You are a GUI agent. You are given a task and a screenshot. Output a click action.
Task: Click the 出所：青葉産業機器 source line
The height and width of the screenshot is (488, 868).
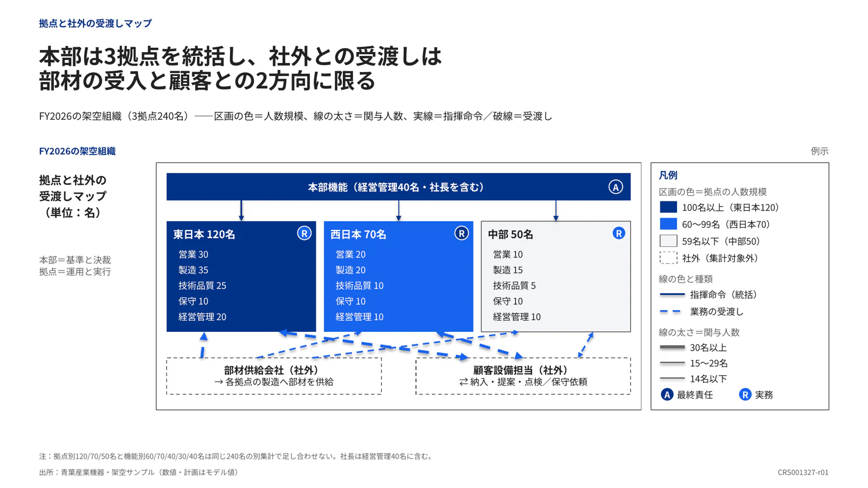tap(139, 472)
